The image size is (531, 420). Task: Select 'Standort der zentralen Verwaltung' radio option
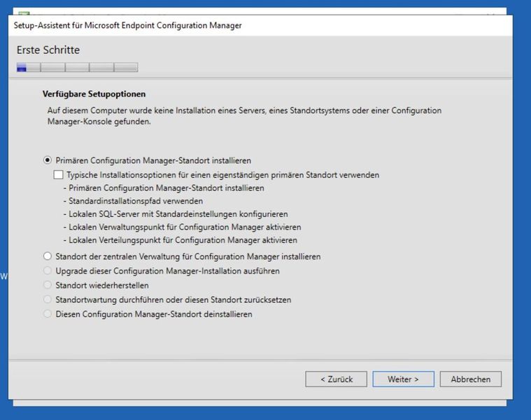[x=48, y=256]
